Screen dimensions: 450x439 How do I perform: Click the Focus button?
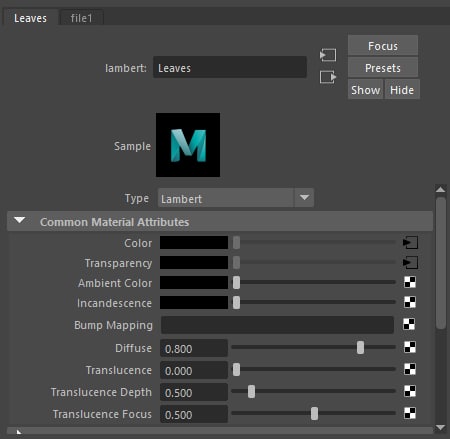pos(383,46)
